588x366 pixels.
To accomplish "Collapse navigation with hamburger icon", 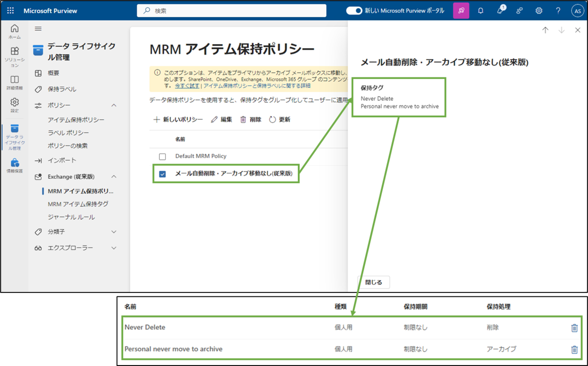I will pyautogui.click(x=38, y=29).
